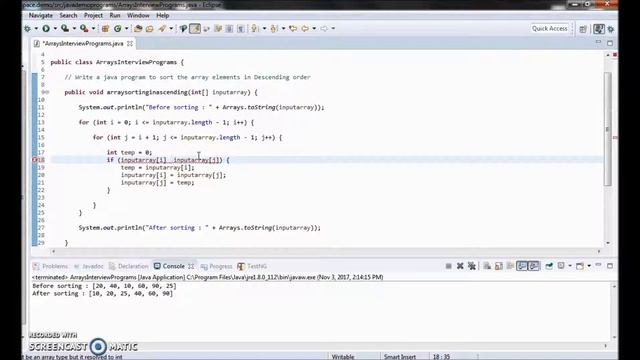Go back with yellow Back arrow
This screenshot has height=360, width=640.
[305, 29]
